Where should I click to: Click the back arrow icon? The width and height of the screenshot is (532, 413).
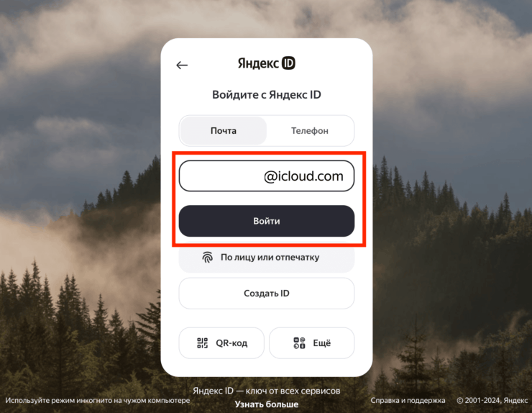(182, 65)
